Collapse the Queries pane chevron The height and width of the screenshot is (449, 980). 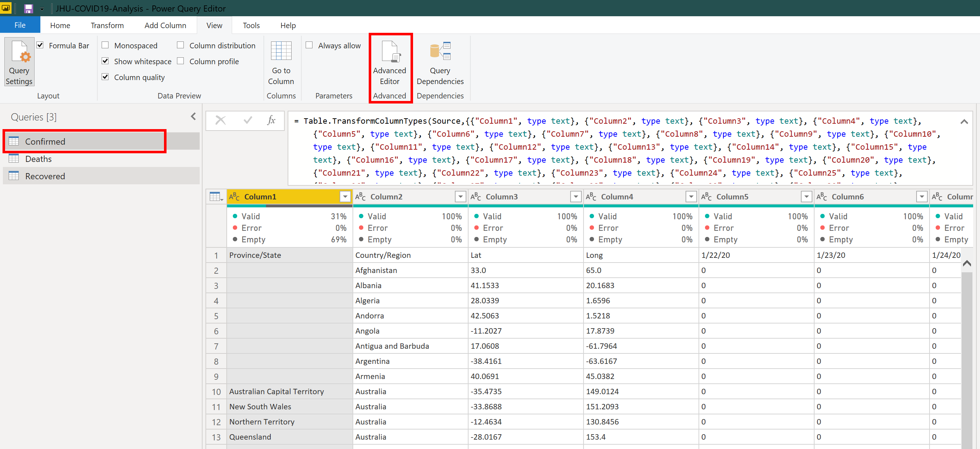tap(193, 116)
